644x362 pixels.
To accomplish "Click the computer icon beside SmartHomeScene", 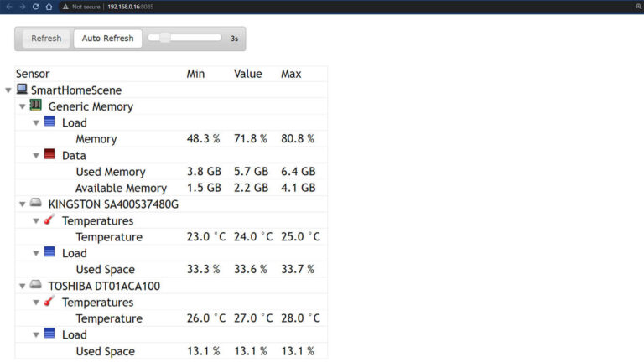I will [22, 90].
